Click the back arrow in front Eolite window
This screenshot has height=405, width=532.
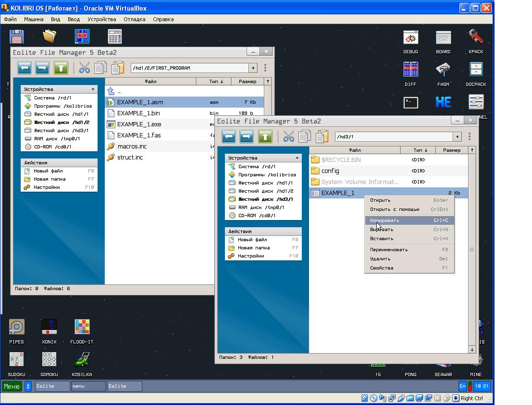click(x=229, y=136)
